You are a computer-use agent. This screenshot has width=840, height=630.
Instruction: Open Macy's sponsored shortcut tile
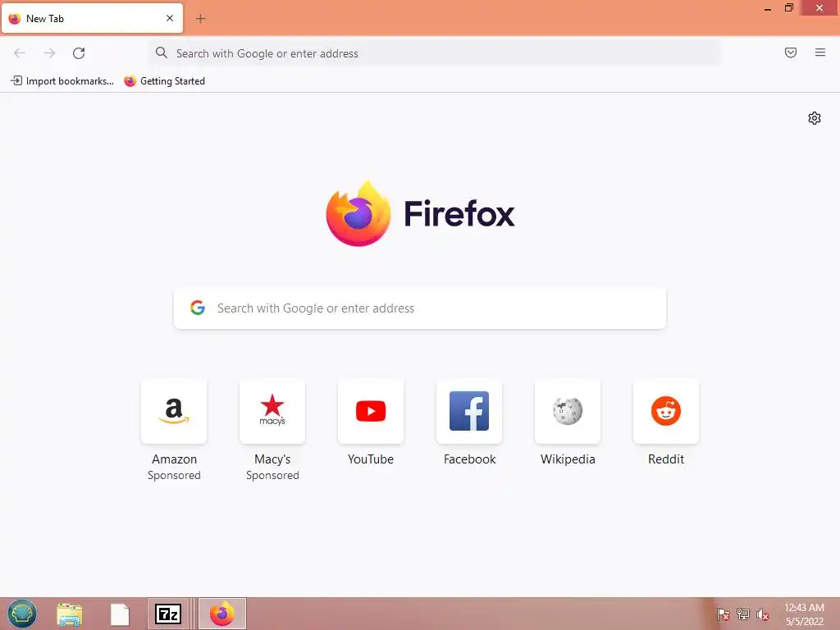point(272,411)
